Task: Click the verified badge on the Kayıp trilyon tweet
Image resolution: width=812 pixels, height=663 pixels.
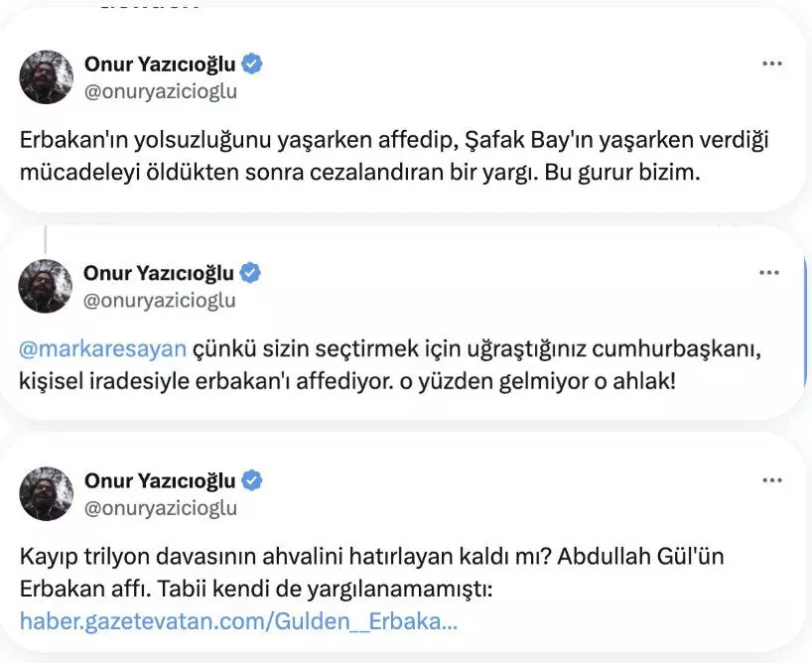Action: [253, 481]
